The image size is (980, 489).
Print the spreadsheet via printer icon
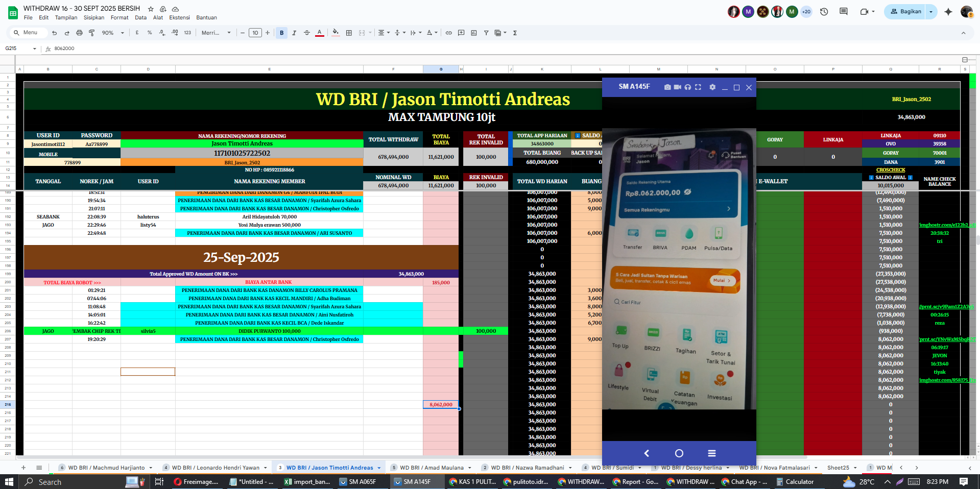tap(79, 33)
